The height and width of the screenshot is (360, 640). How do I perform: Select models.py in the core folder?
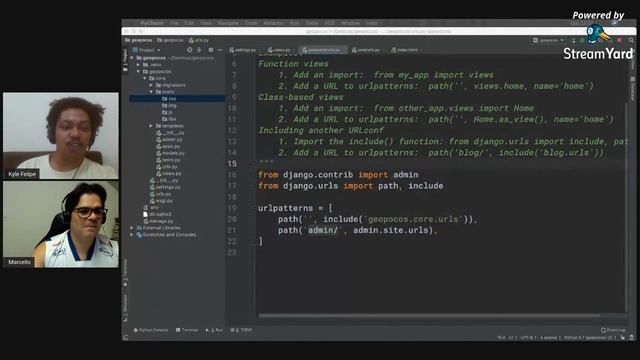[x=171, y=153]
